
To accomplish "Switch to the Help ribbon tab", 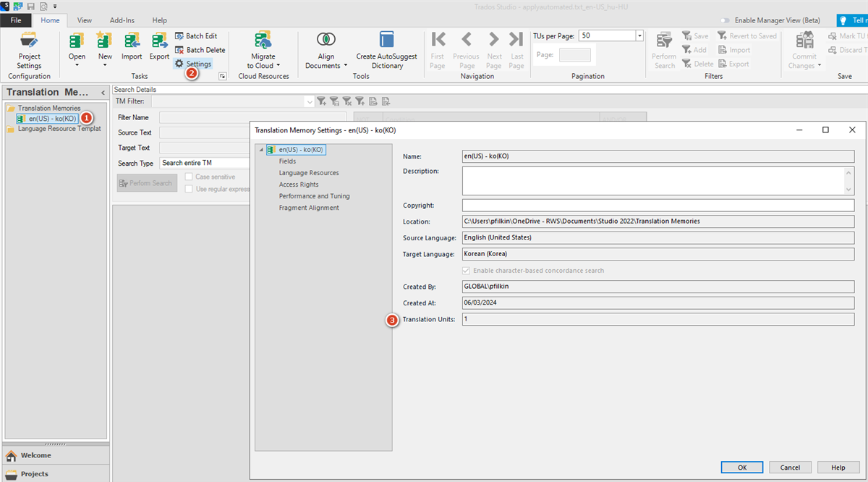I will (x=159, y=20).
